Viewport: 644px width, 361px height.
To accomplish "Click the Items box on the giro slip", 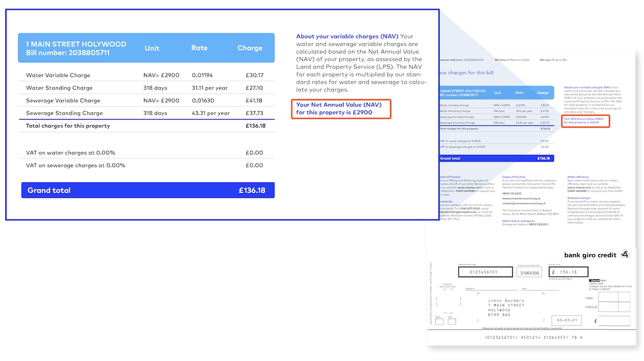I will tap(438, 322).
